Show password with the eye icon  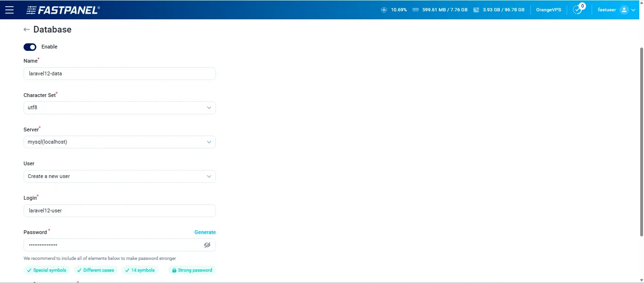207,245
